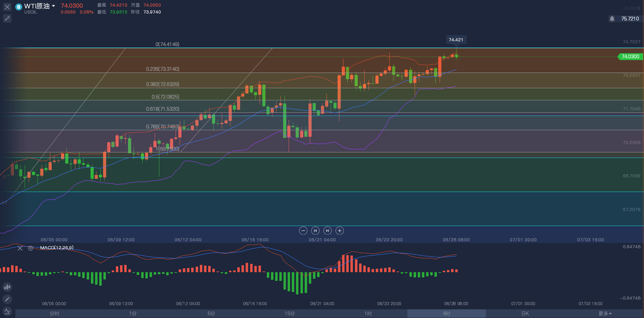644x318 pixels.
Task: Open MACD indicator settings gear
Action: [x=31, y=248]
